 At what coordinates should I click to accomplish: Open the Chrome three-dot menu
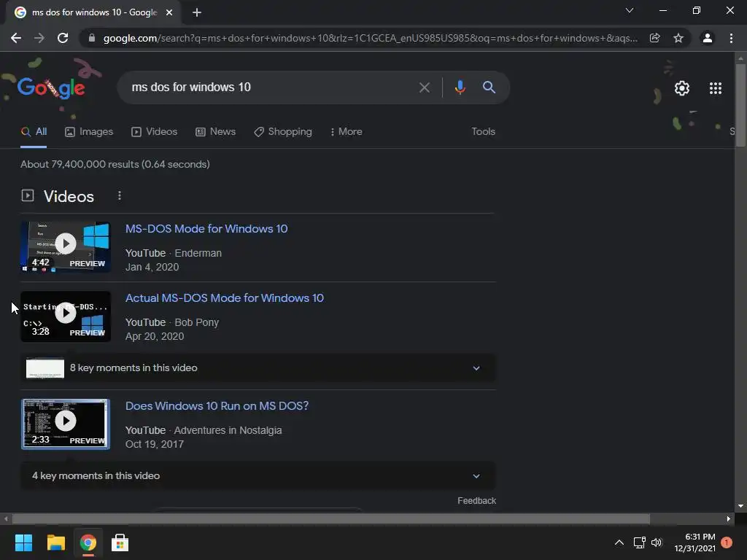pos(731,38)
